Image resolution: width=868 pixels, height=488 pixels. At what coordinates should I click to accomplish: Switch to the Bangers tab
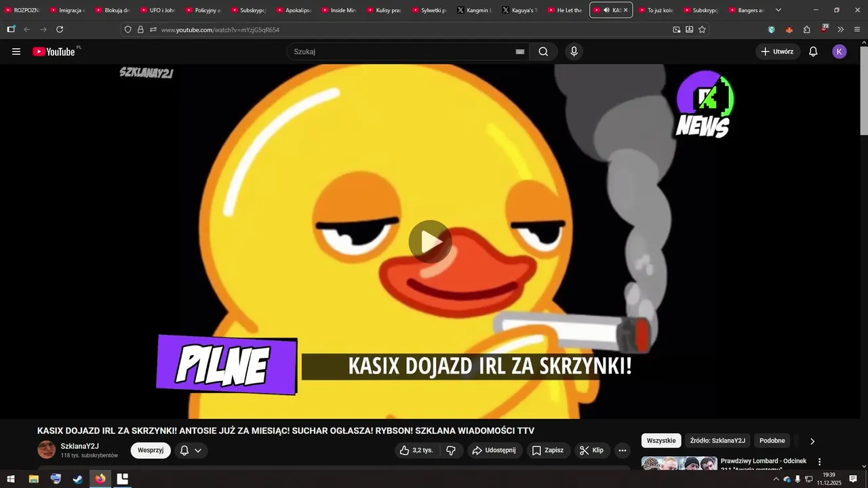pyautogui.click(x=747, y=10)
